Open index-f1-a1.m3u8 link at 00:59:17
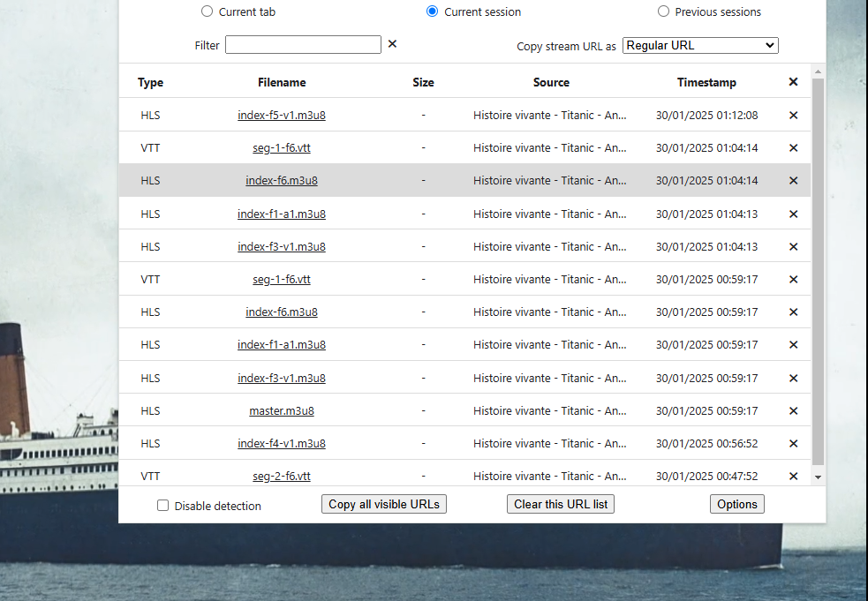This screenshot has height=601, width=868. tap(282, 344)
